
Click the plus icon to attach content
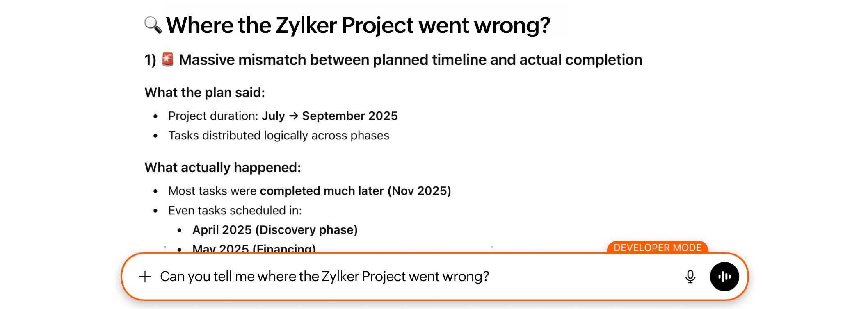point(144,277)
